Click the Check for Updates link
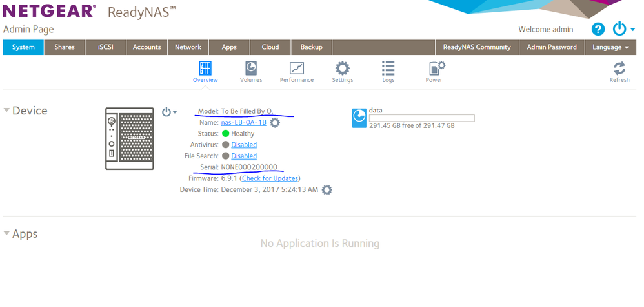This screenshot has height=307, width=644. pyautogui.click(x=270, y=178)
